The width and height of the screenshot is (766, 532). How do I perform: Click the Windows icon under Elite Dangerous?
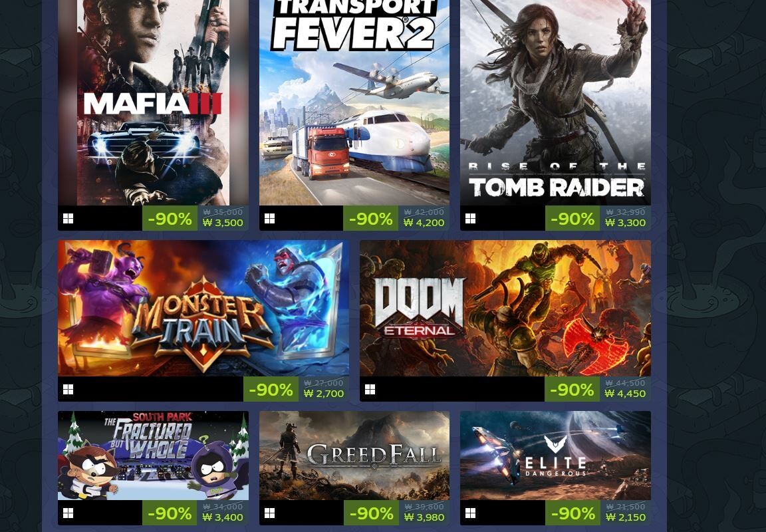471,513
